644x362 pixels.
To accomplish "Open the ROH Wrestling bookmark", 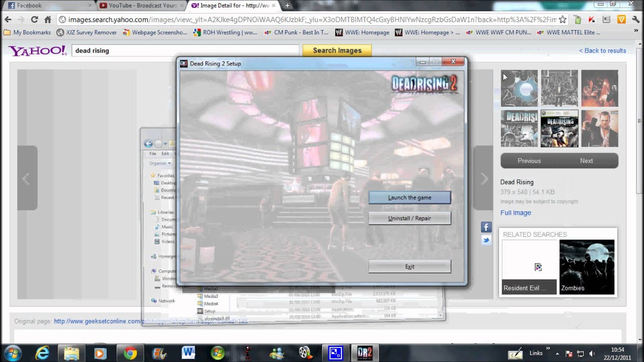I will [225, 32].
